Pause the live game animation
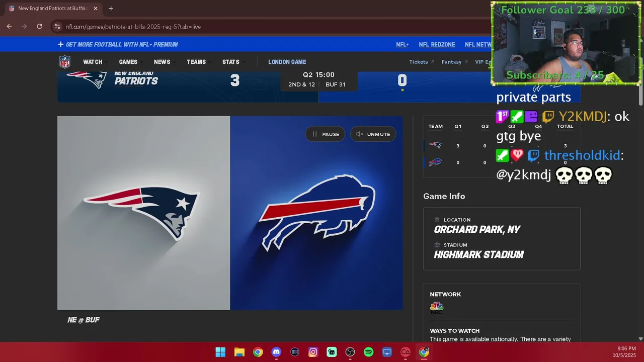This screenshot has width=644, height=362. pyautogui.click(x=326, y=134)
